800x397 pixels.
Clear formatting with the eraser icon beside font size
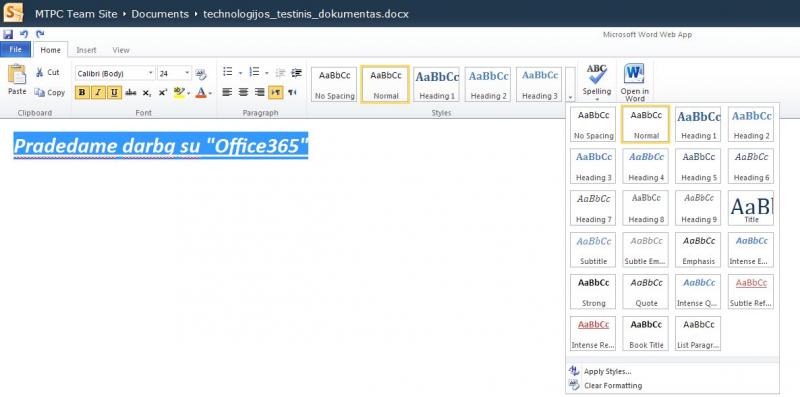point(201,74)
